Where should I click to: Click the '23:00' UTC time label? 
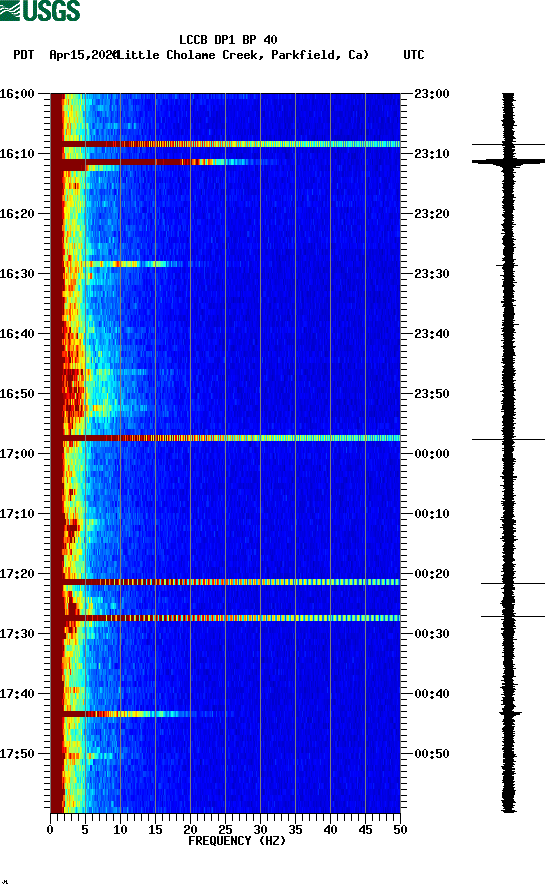(x=432, y=93)
